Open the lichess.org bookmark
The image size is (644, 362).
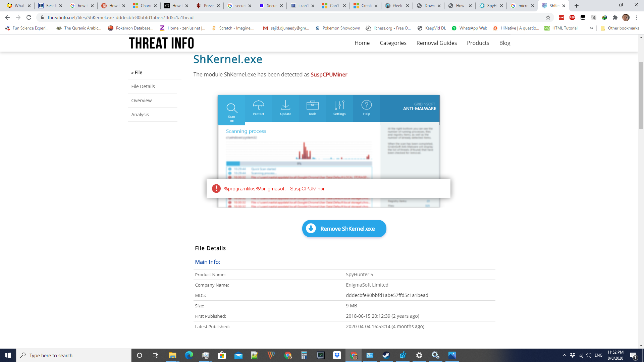click(x=388, y=28)
